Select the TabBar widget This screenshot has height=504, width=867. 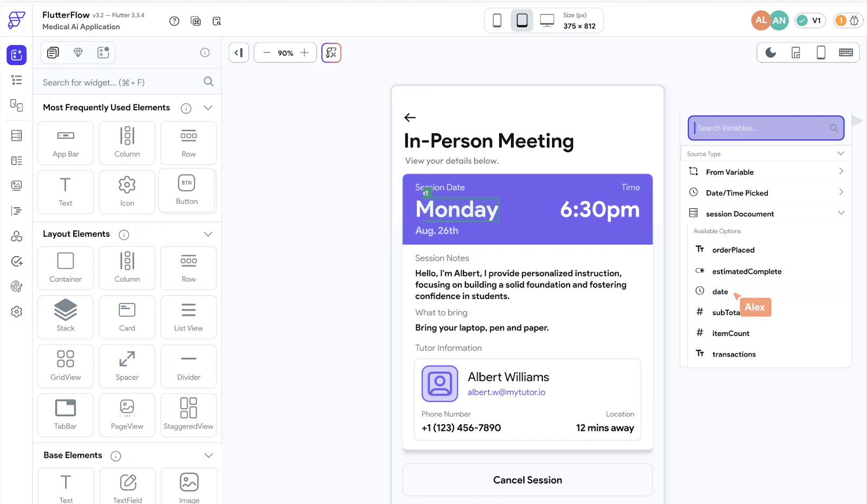66,415
